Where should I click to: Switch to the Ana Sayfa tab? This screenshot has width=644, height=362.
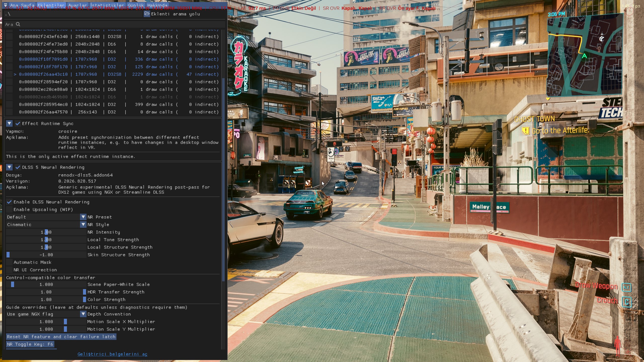22,5
